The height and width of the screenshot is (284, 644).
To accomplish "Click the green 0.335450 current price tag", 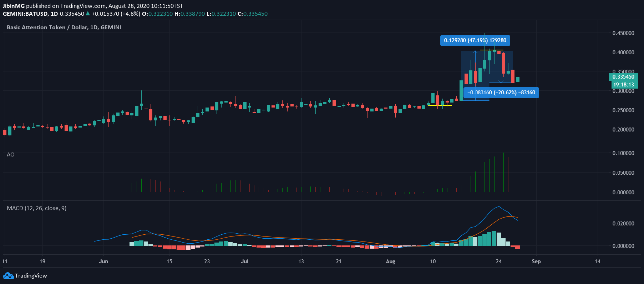I will click(623, 77).
